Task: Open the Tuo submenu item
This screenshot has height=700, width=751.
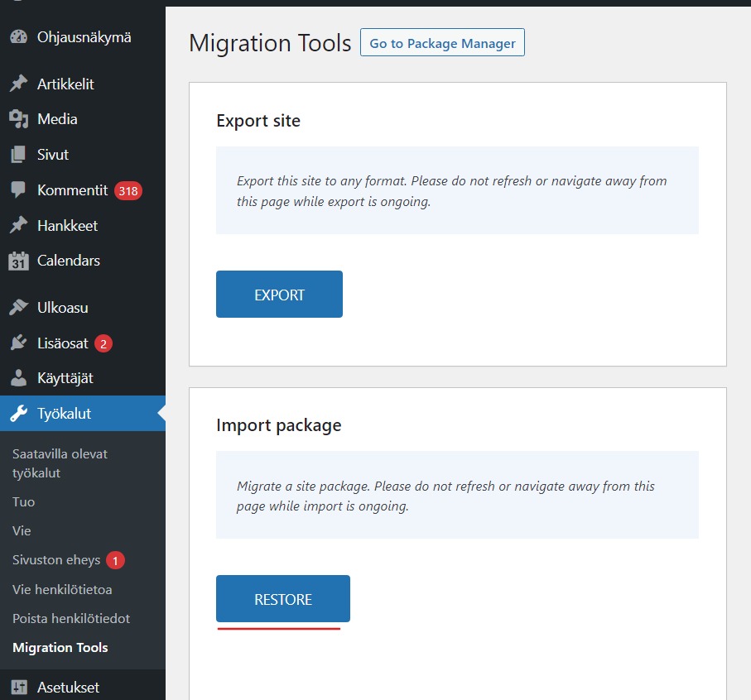Action: [22, 501]
